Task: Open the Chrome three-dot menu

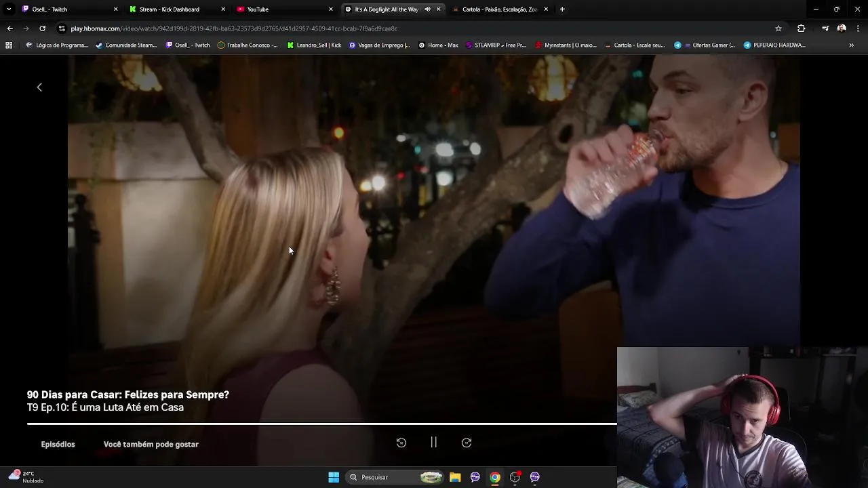Action: coord(859,28)
